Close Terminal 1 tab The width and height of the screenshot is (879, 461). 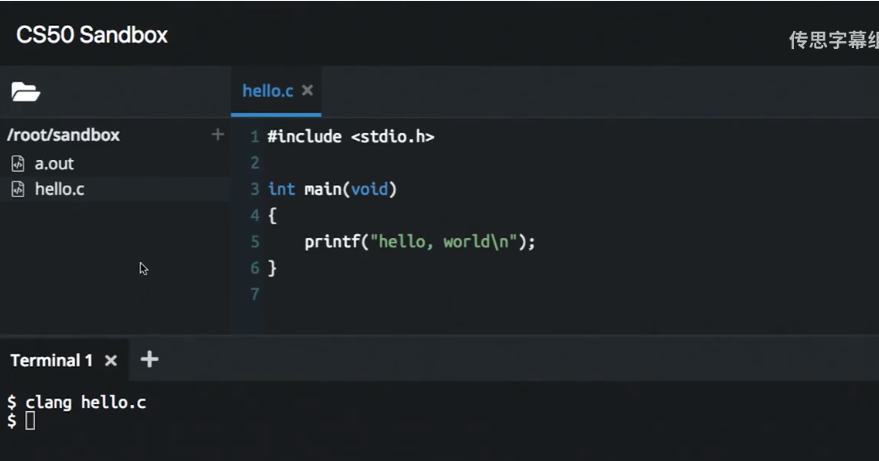[x=111, y=361]
